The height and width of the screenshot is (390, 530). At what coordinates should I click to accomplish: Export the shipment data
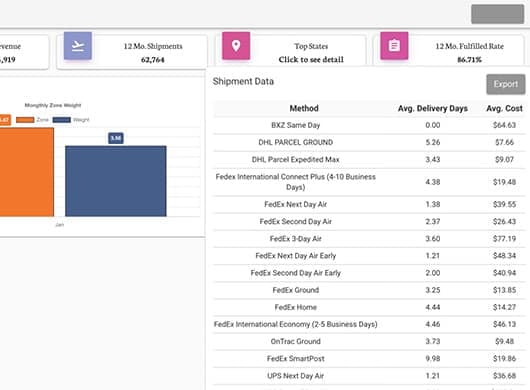tap(506, 84)
